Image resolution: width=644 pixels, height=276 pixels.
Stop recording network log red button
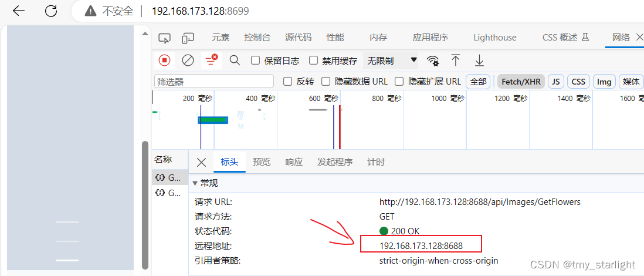(x=164, y=60)
